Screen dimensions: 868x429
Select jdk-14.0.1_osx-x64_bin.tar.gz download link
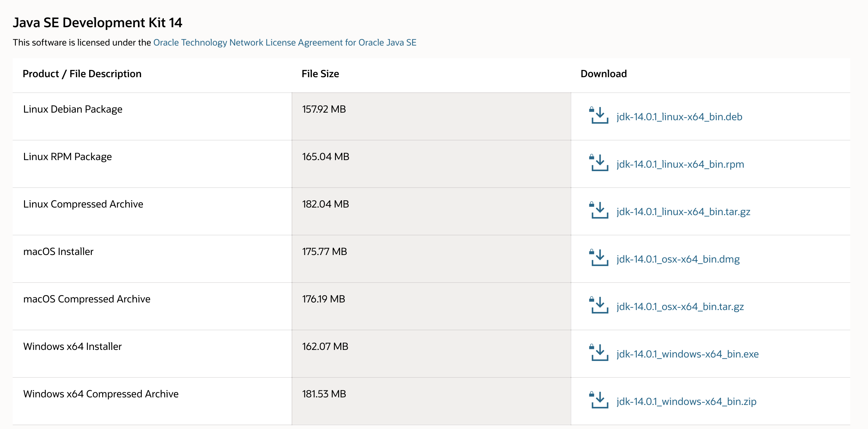[680, 307]
